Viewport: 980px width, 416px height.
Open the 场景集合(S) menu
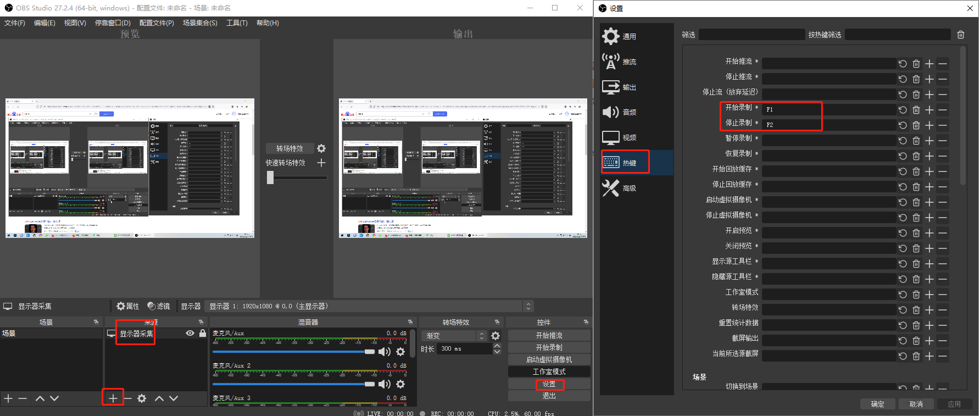pyautogui.click(x=200, y=23)
